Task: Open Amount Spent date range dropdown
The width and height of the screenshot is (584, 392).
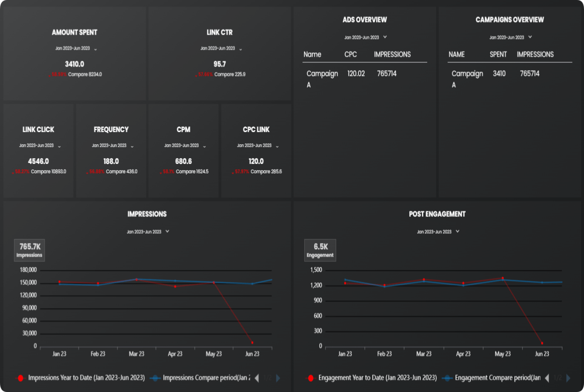Action: click(x=76, y=49)
